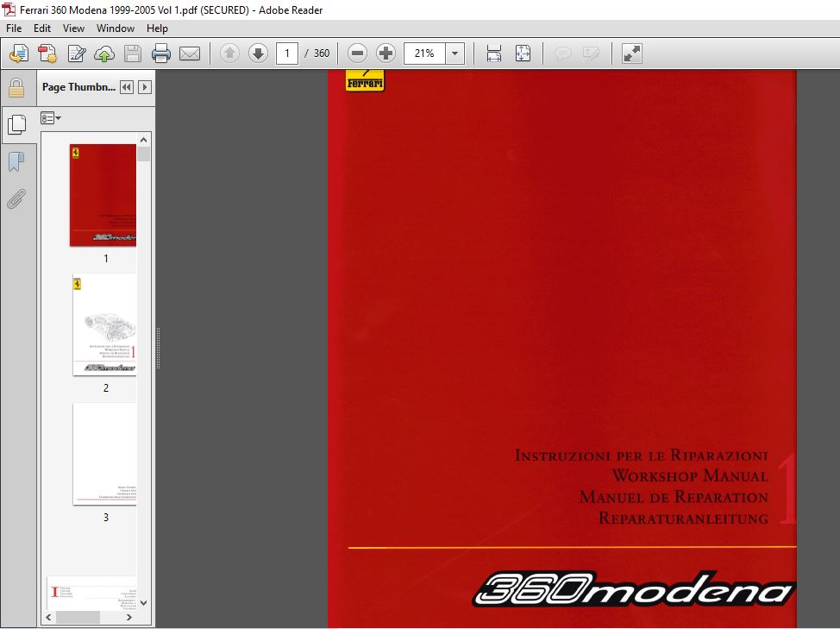Viewport: 840px width, 629px height.
Task: Open the Edit menu
Action: coord(41,28)
